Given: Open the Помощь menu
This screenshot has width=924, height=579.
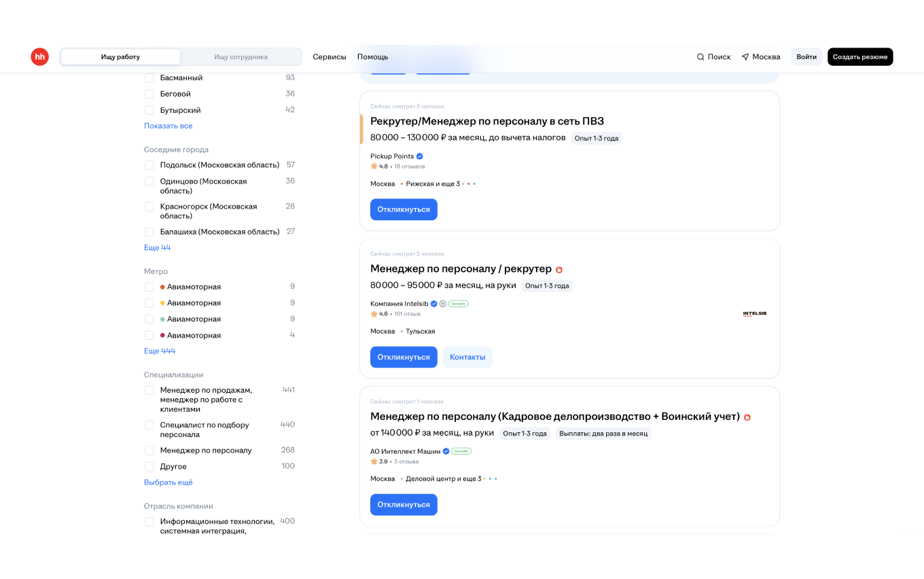Looking at the screenshot, I should pyautogui.click(x=373, y=57).
